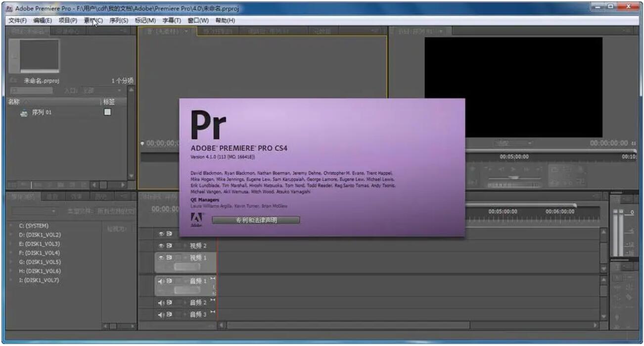Expand the C: (SYSTEM) drive
Viewport: 644px width, 346px height.
tap(12, 226)
